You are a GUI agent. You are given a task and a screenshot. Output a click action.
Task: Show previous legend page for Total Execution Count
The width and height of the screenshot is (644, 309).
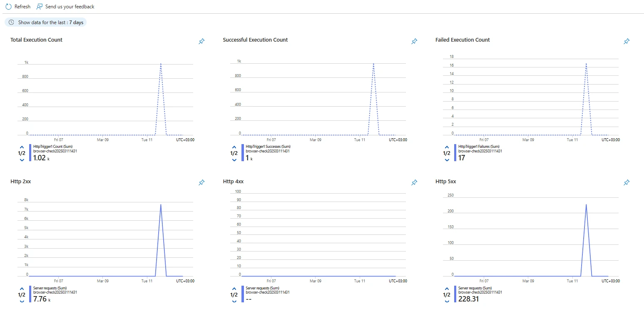22,147
